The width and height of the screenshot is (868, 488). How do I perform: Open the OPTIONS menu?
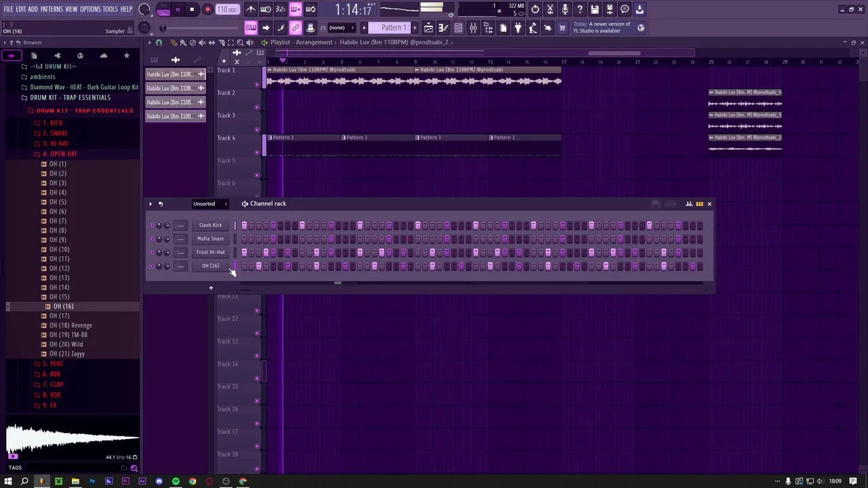pos(90,9)
